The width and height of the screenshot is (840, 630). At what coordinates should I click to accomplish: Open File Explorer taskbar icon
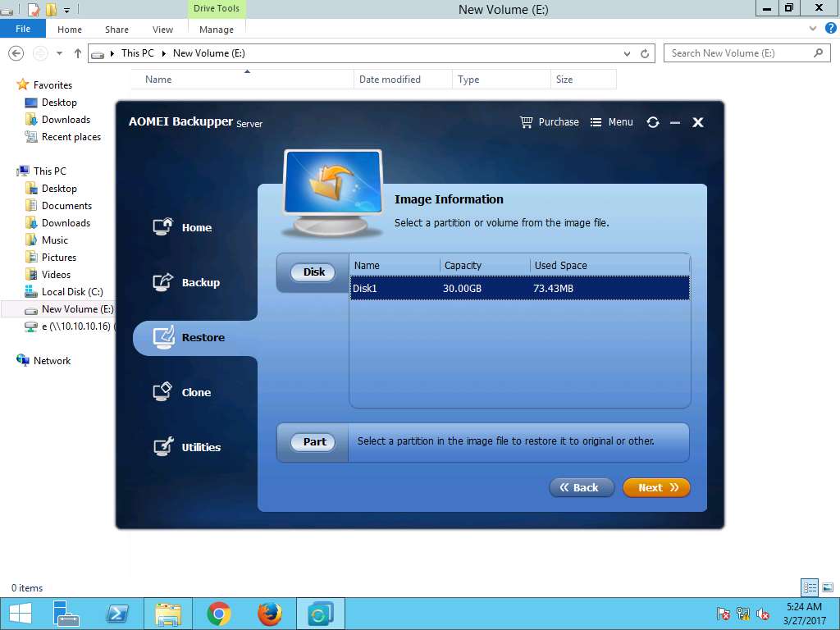tap(168, 614)
